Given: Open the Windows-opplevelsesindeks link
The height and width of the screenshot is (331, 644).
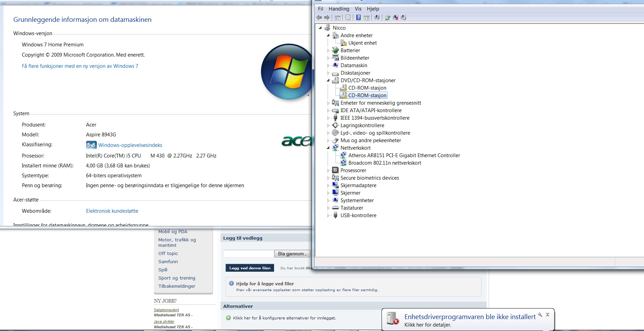Looking at the screenshot, I should point(130,145).
